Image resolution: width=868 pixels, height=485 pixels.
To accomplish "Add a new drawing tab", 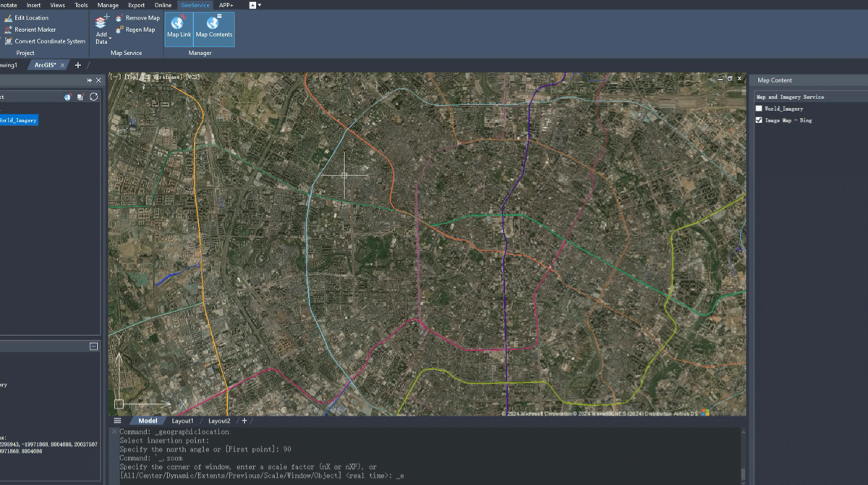I will [x=78, y=65].
